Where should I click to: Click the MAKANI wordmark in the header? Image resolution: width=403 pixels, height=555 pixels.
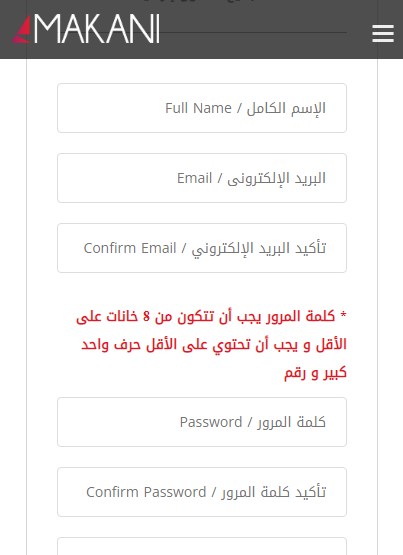[97, 29]
